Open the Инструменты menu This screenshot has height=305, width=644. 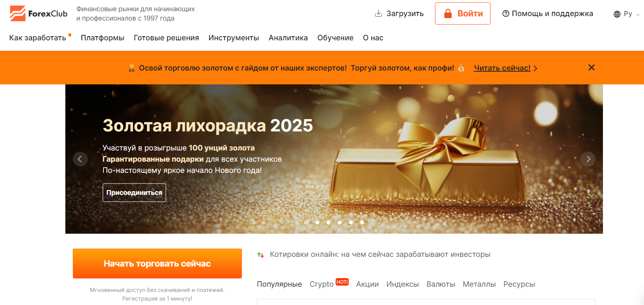(x=234, y=38)
